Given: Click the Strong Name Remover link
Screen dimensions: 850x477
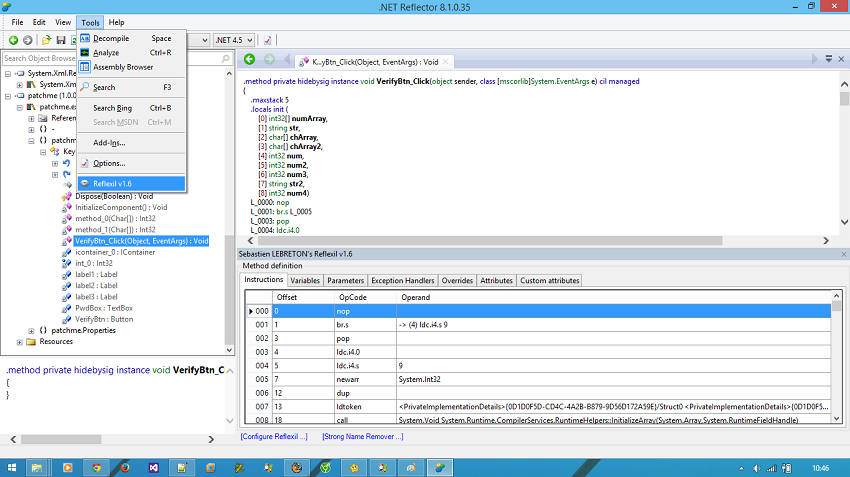Looking at the screenshot, I should tap(363, 436).
